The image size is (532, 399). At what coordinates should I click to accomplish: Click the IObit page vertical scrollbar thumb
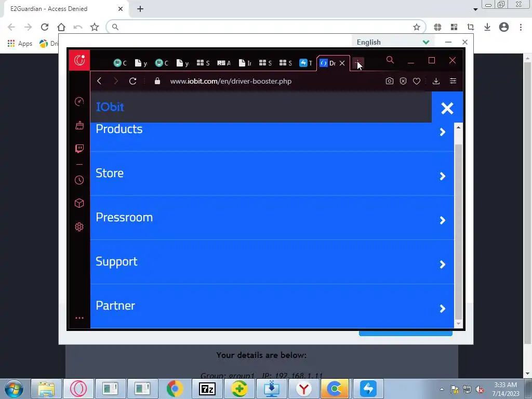(x=458, y=232)
